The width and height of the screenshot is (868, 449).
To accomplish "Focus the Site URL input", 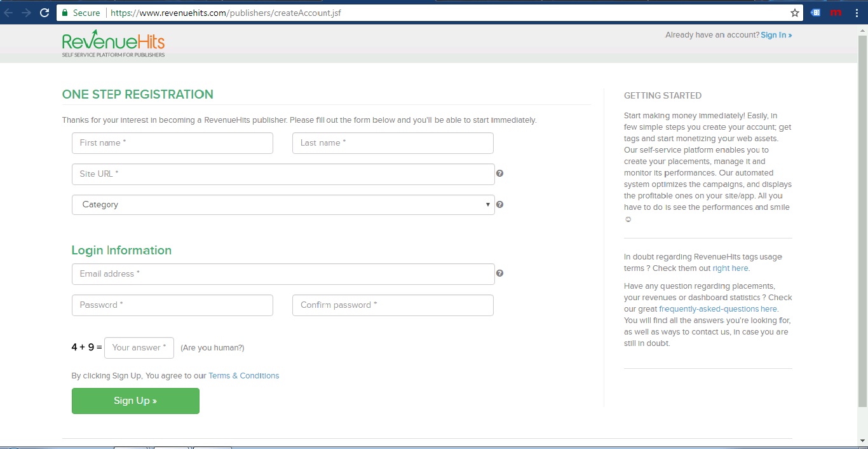I will click(283, 174).
